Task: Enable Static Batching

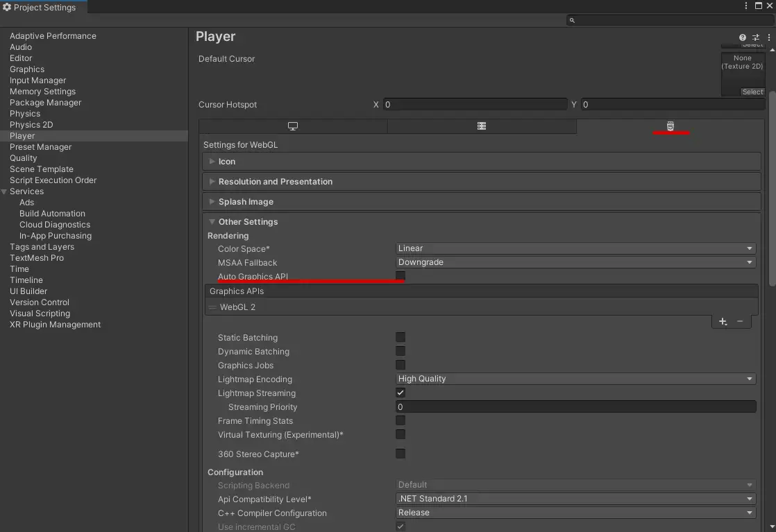Action: 400,337
